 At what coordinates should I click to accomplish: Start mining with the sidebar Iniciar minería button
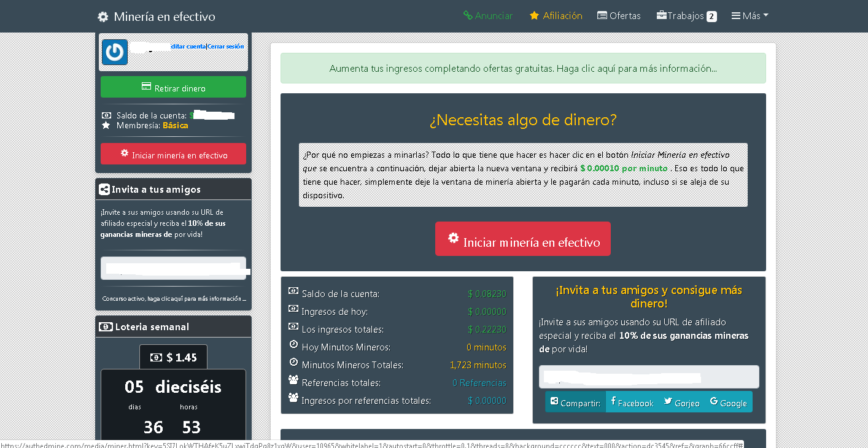[x=173, y=154]
